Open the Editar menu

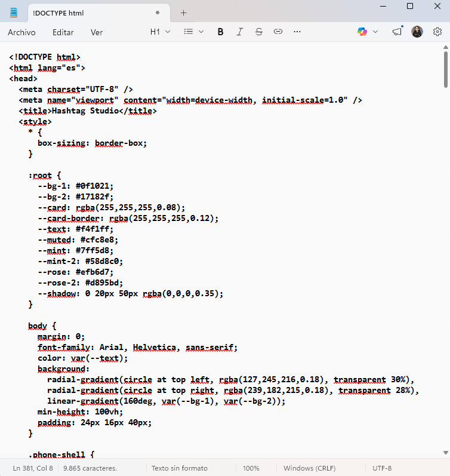[x=63, y=32]
